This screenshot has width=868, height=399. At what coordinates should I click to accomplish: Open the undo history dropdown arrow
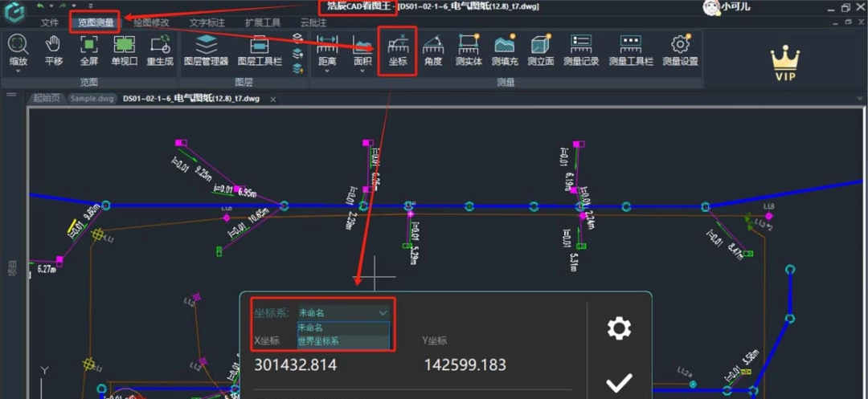click(51, 6)
